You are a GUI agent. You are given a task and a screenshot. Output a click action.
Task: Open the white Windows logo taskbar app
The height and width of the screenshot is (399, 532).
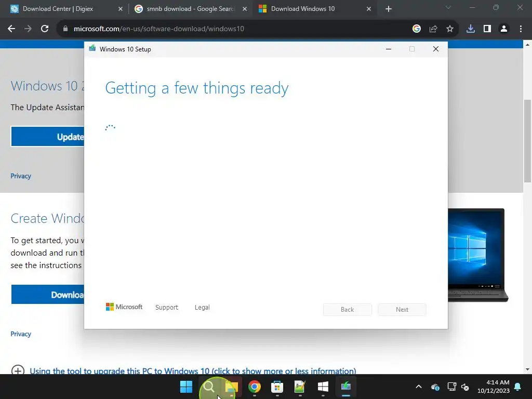(x=323, y=387)
